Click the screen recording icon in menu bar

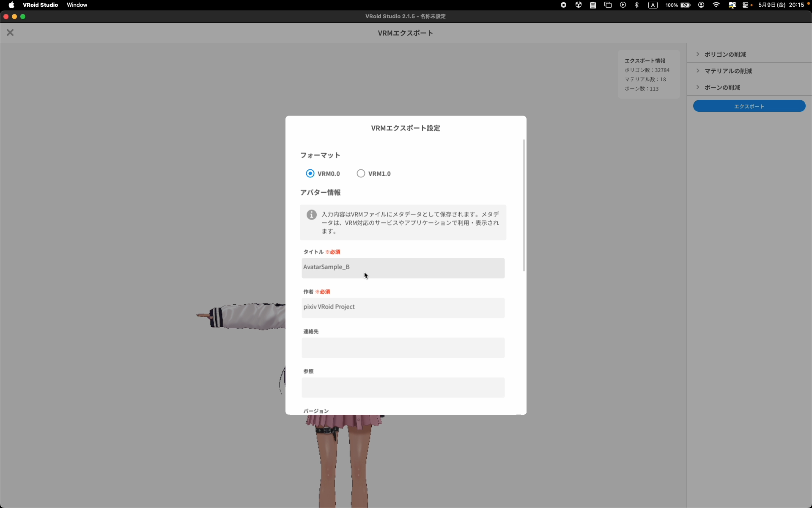point(563,5)
